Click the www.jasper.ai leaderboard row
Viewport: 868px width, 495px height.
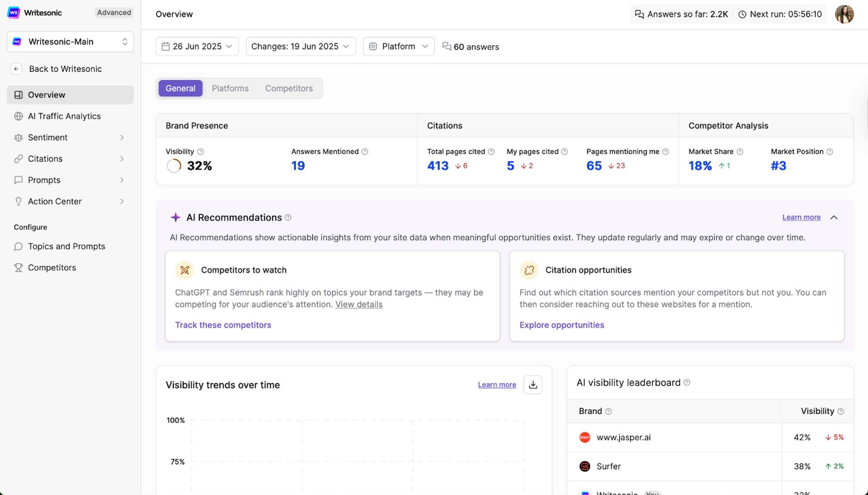pyautogui.click(x=710, y=438)
